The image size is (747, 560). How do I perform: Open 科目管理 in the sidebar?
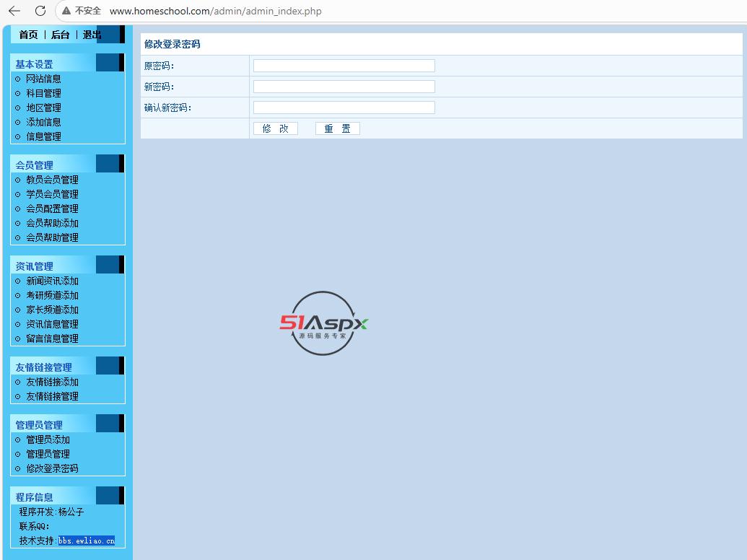pos(43,93)
